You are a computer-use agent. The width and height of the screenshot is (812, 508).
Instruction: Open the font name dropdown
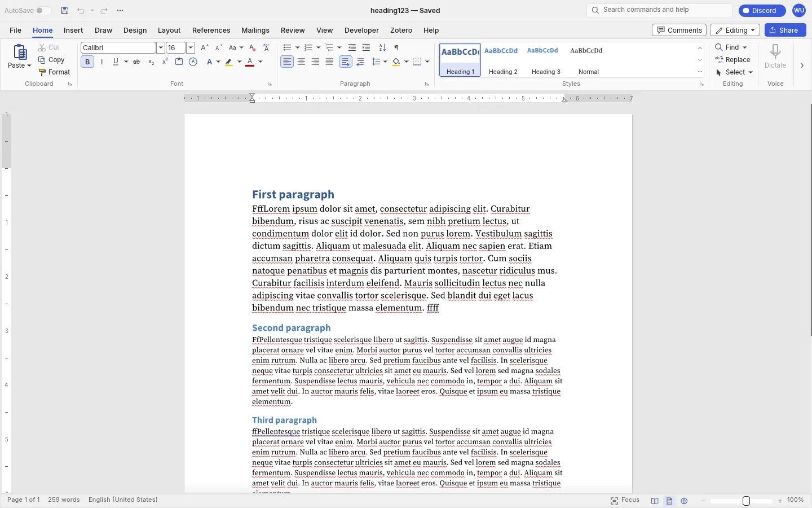160,48
